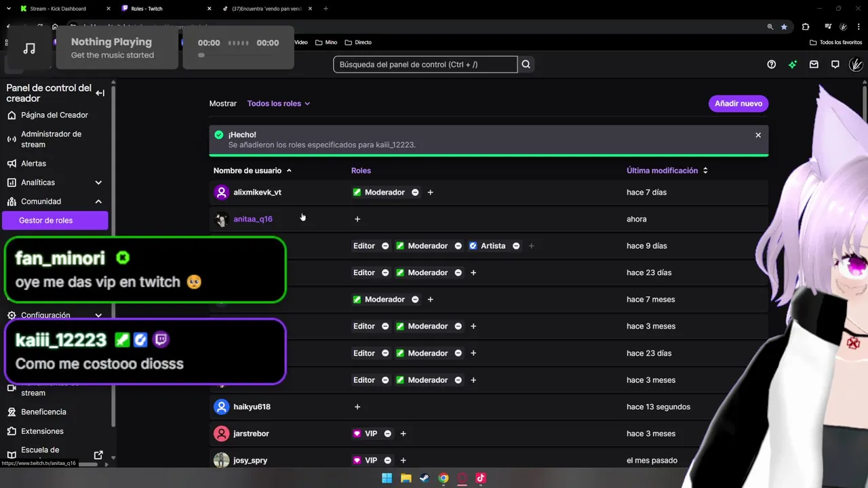Viewport: 868px width, 488px height.
Task: Open the browser extensions puzzle icon
Action: tap(806, 26)
